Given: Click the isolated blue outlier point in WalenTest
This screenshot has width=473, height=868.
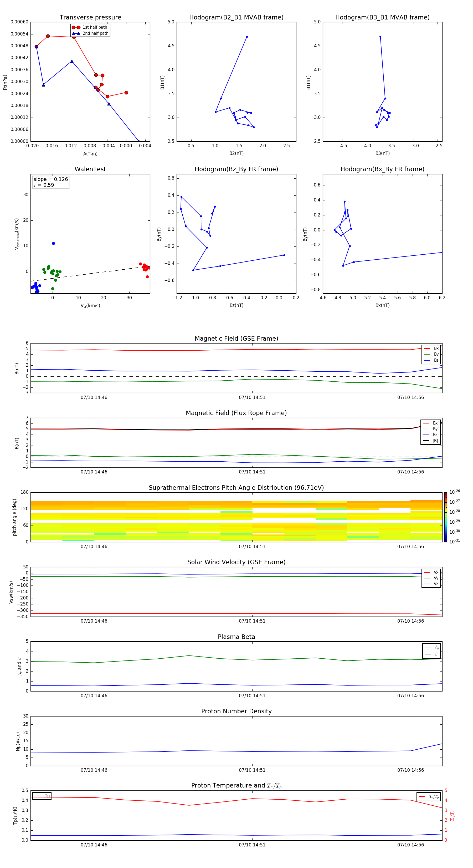Looking at the screenshot, I should [x=54, y=243].
